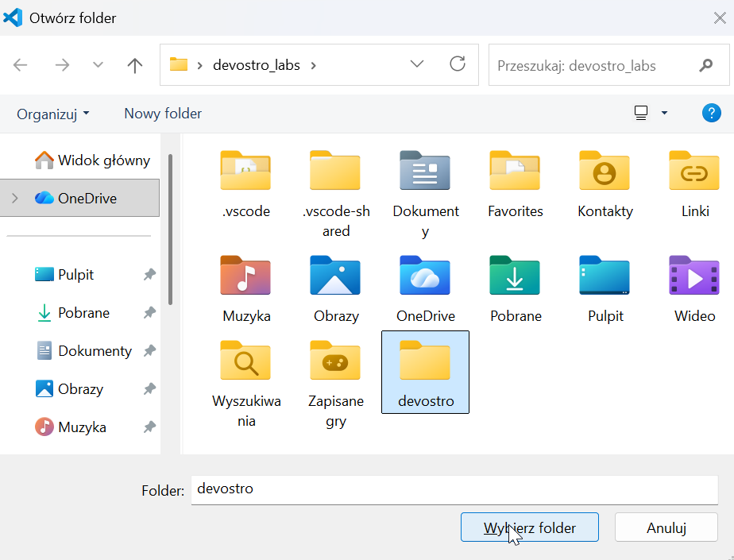The width and height of the screenshot is (734, 560).
Task: Click the folder icon in address bar
Action: pos(179,64)
